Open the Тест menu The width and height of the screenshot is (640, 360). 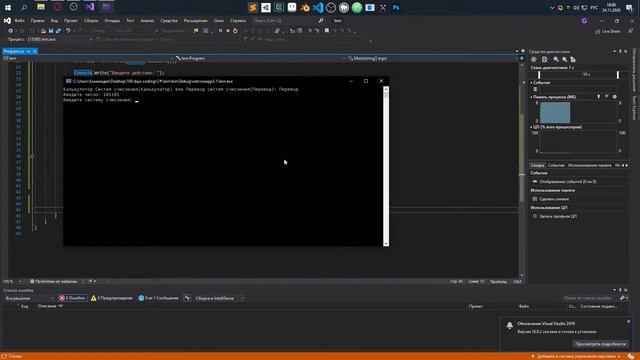pos(130,20)
